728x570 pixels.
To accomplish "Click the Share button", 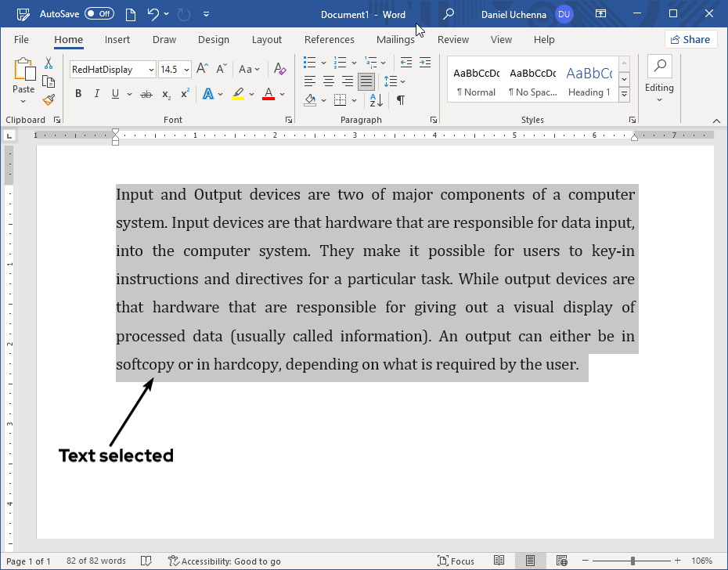I will 690,40.
